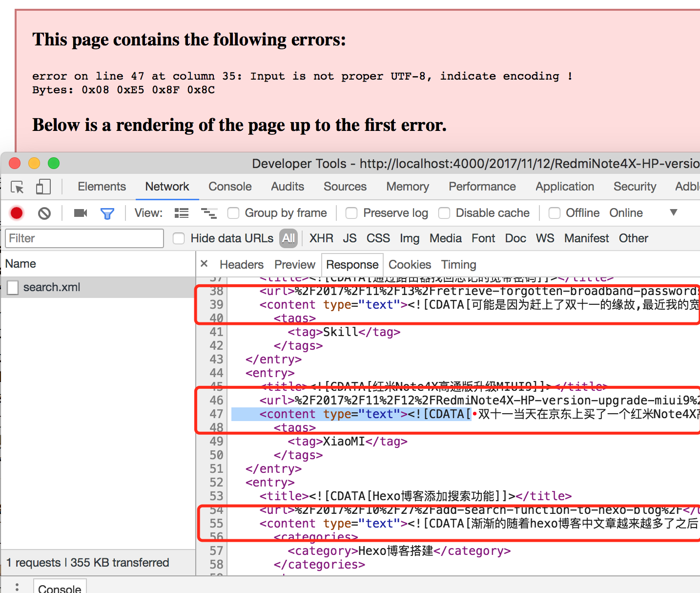Show the Cookies tab
700x593 pixels.
410,265
